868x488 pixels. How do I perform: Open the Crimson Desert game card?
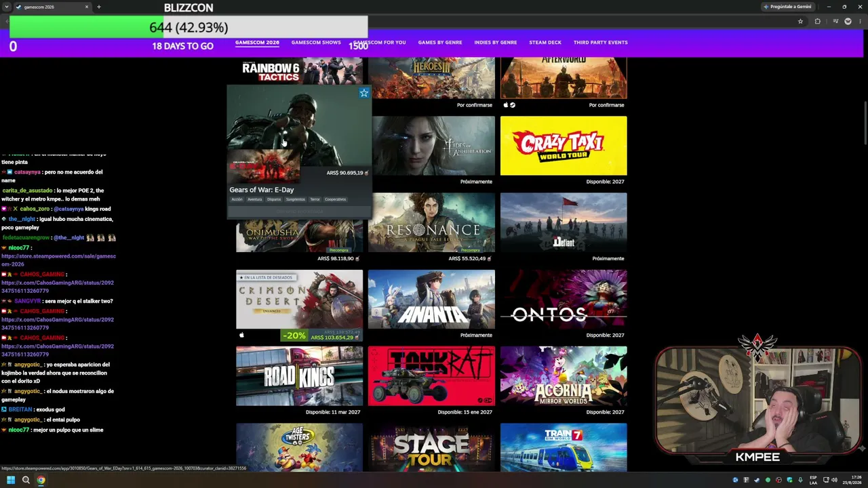pos(299,300)
